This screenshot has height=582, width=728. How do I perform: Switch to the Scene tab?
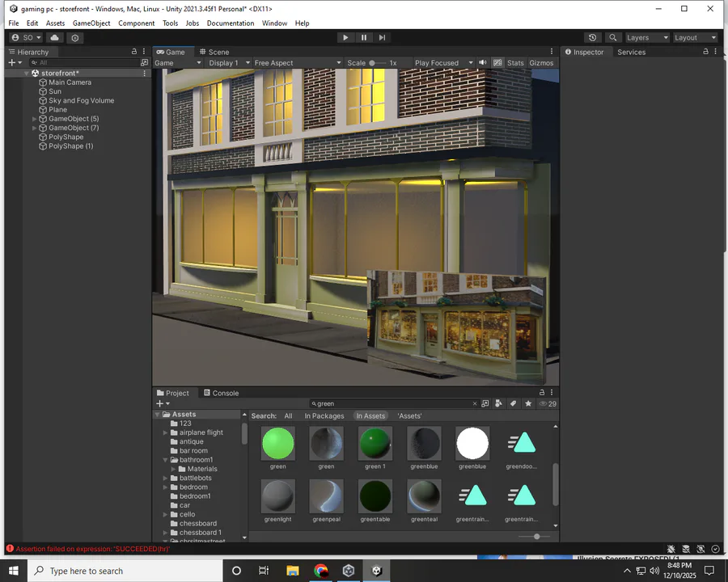click(214, 52)
